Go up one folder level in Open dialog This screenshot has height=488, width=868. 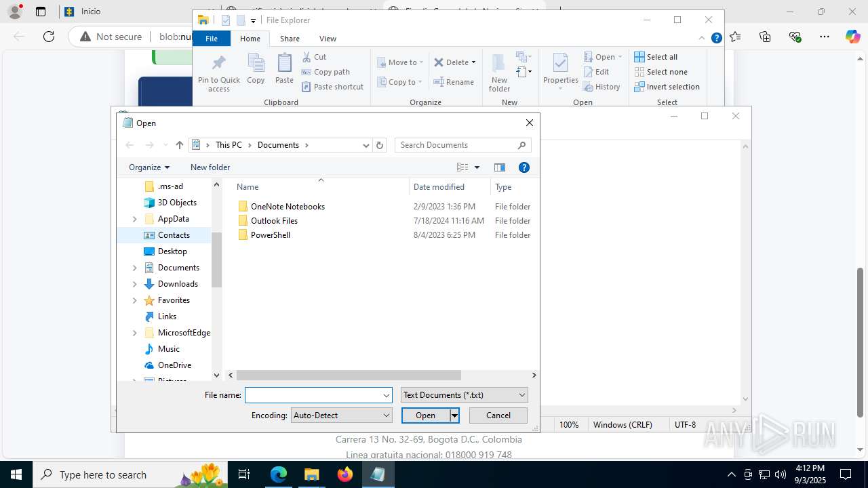tap(179, 145)
